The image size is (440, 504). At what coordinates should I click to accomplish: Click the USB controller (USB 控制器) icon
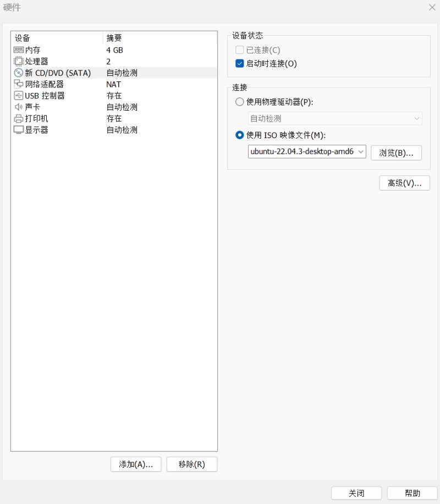(18, 96)
